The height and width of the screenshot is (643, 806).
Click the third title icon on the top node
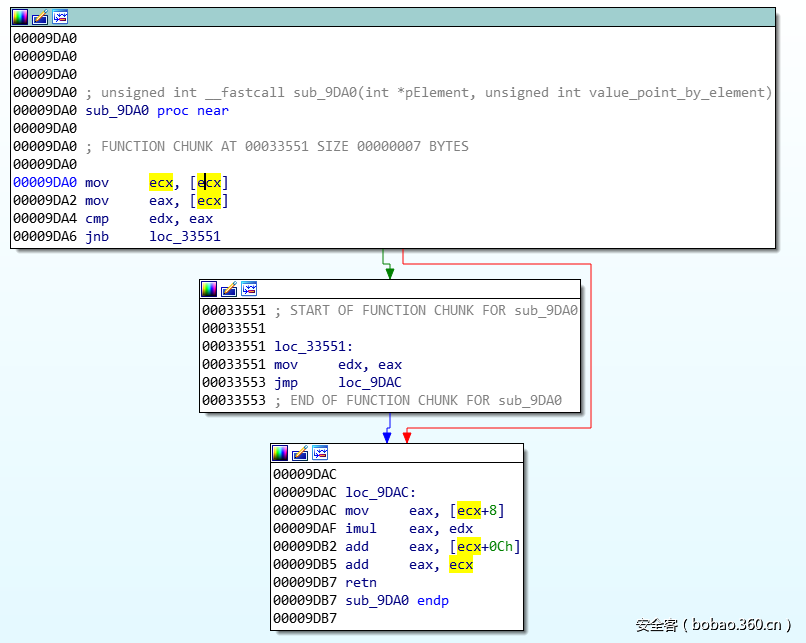click(60, 18)
